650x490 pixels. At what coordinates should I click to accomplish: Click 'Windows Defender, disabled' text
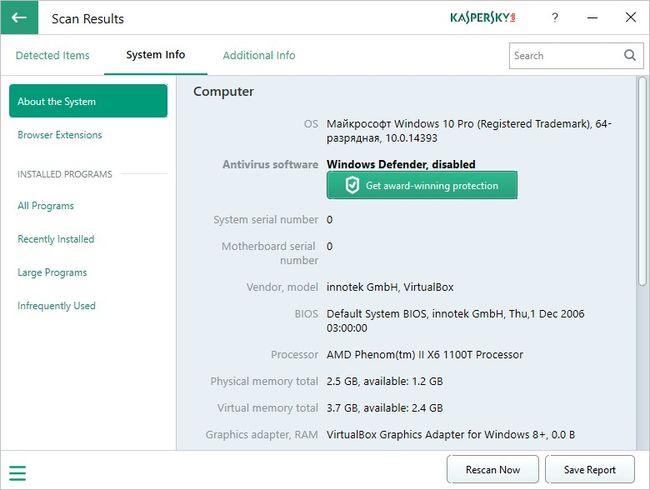click(x=401, y=164)
